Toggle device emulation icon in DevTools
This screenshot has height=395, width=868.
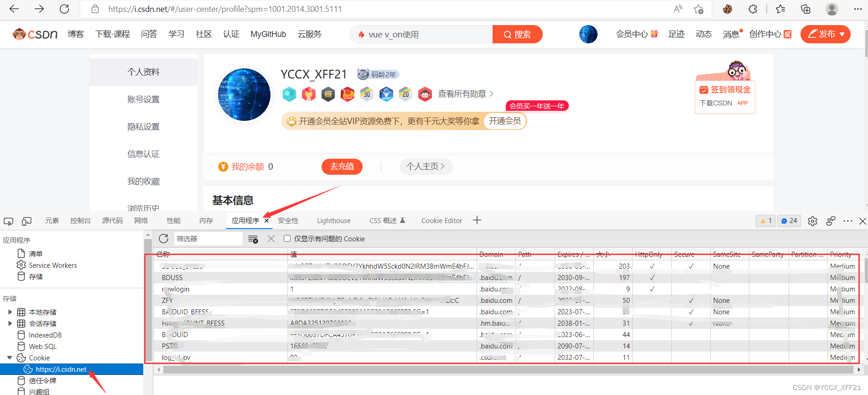pos(26,221)
